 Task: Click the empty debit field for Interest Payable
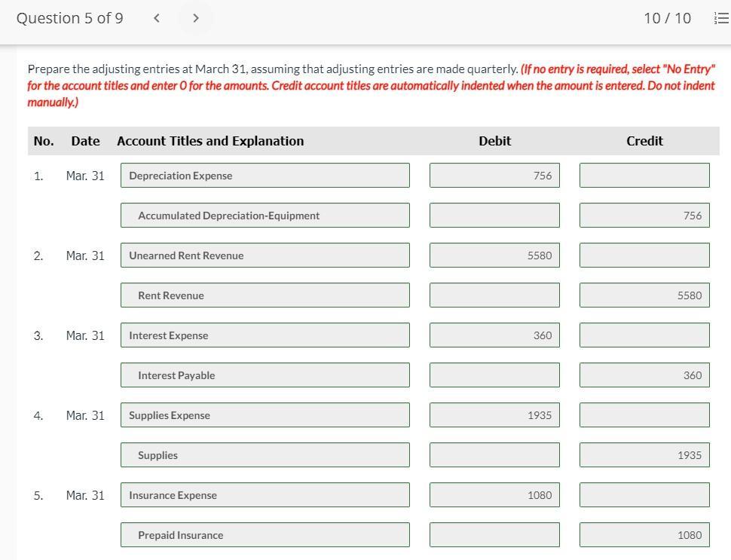(x=494, y=375)
